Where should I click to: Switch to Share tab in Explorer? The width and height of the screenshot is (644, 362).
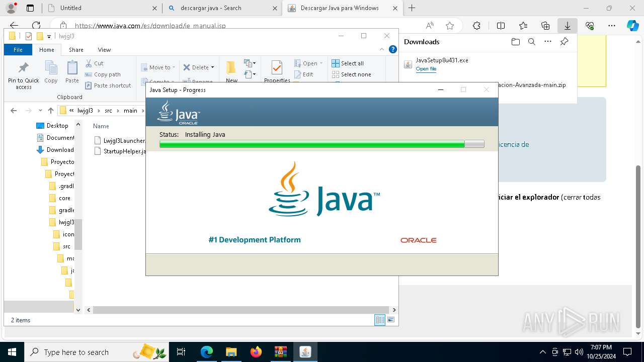pyautogui.click(x=76, y=50)
